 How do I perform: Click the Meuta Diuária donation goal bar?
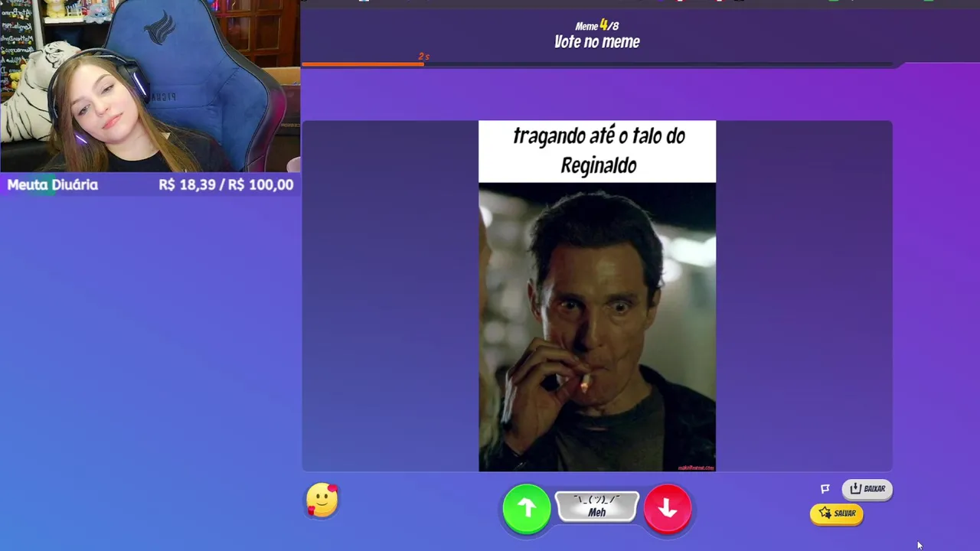click(x=150, y=184)
